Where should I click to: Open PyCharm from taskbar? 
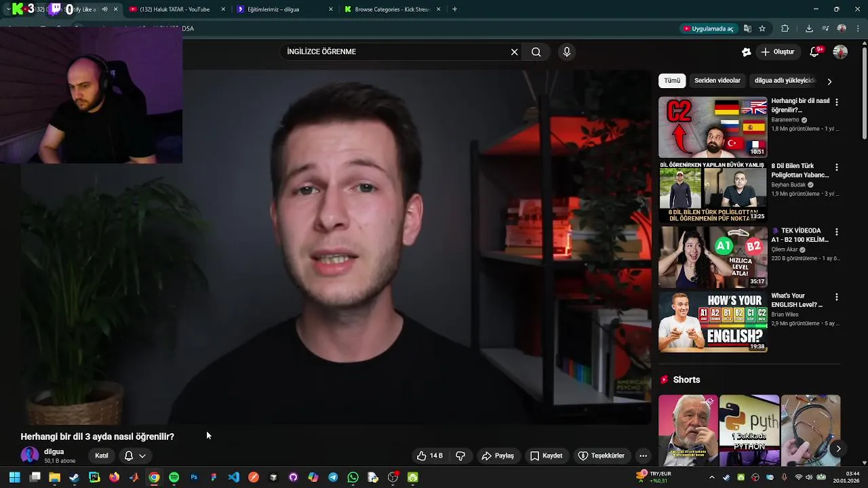94,478
